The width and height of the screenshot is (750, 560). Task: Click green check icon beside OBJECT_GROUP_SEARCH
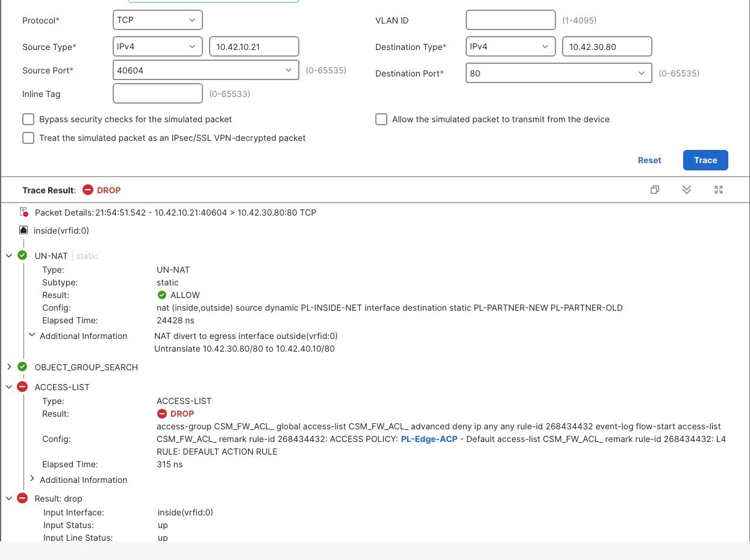pos(22,367)
